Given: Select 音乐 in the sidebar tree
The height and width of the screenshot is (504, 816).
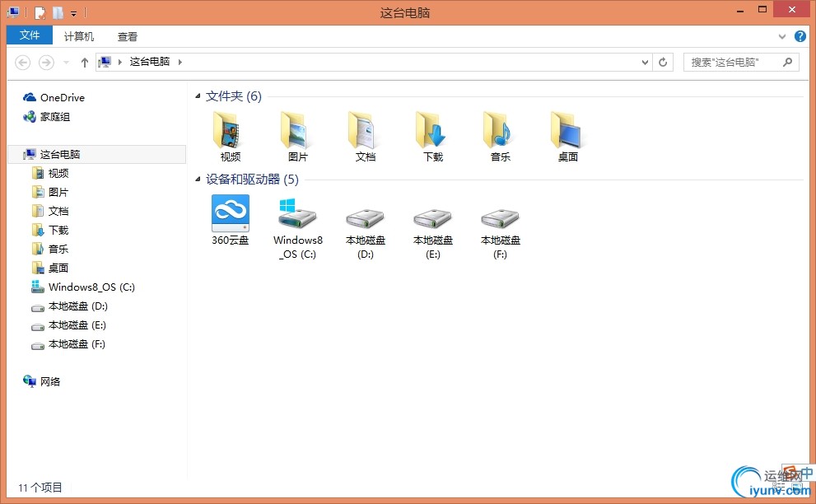Looking at the screenshot, I should click(x=50, y=249).
